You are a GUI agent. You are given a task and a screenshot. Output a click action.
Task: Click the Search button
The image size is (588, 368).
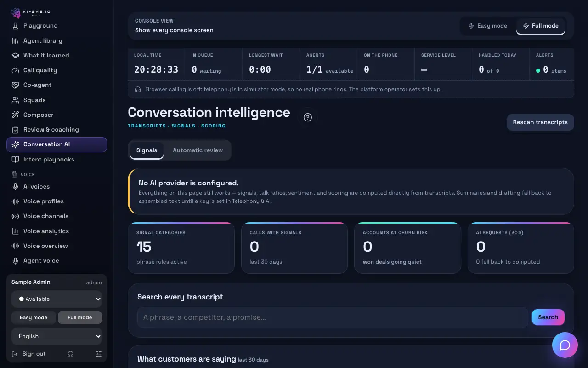point(548,317)
